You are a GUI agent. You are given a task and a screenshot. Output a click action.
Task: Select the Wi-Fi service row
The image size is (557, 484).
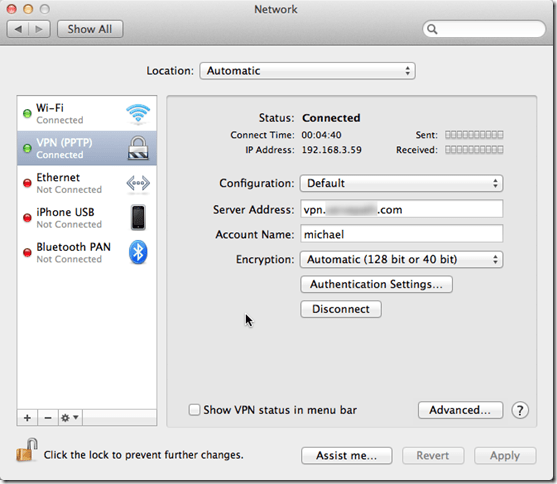87,114
